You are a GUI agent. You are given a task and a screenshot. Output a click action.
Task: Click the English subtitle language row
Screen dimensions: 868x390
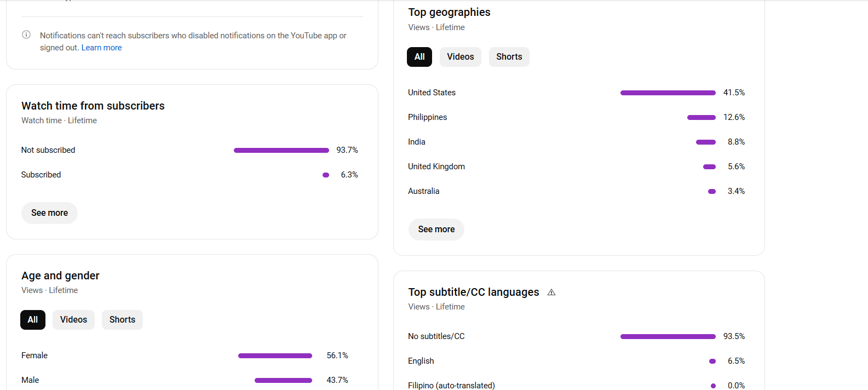[576, 361]
